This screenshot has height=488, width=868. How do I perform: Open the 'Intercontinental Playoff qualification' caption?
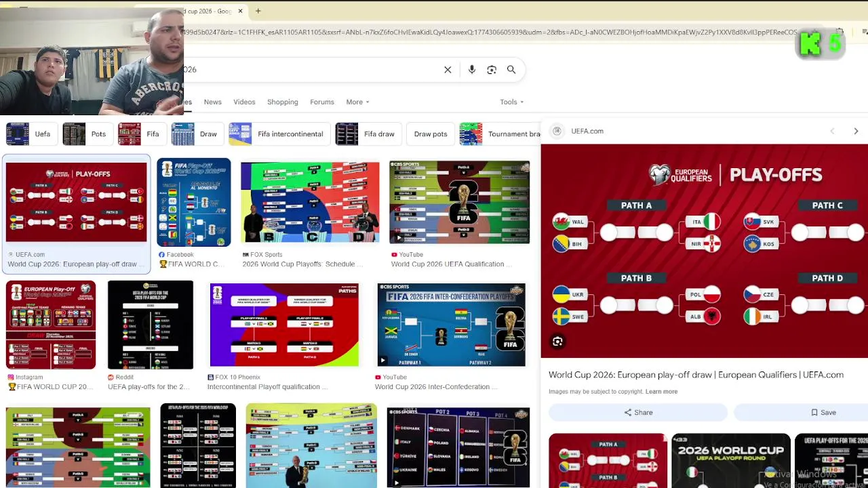(x=267, y=387)
